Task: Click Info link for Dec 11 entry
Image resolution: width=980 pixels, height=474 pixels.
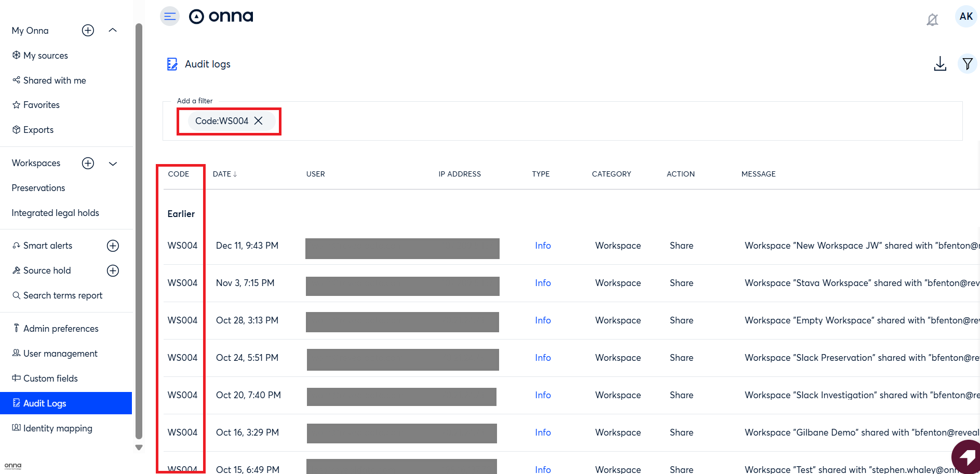Action: (543, 246)
